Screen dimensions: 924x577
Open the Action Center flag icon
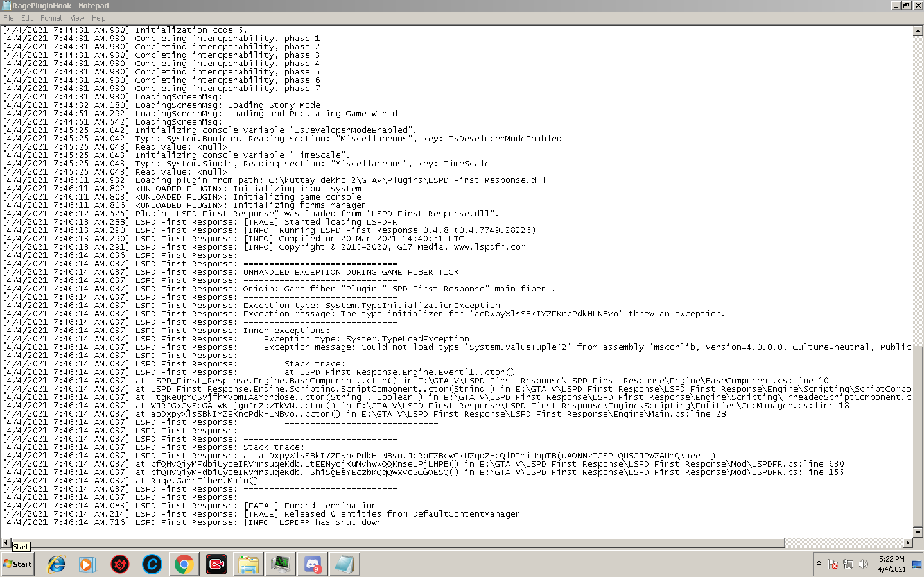(x=833, y=564)
